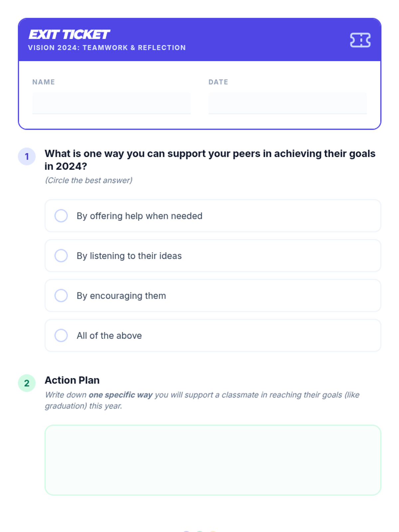Pick the "By encouraging them" radio circle
The width and height of the screenshot is (399, 532).
click(x=61, y=296)
